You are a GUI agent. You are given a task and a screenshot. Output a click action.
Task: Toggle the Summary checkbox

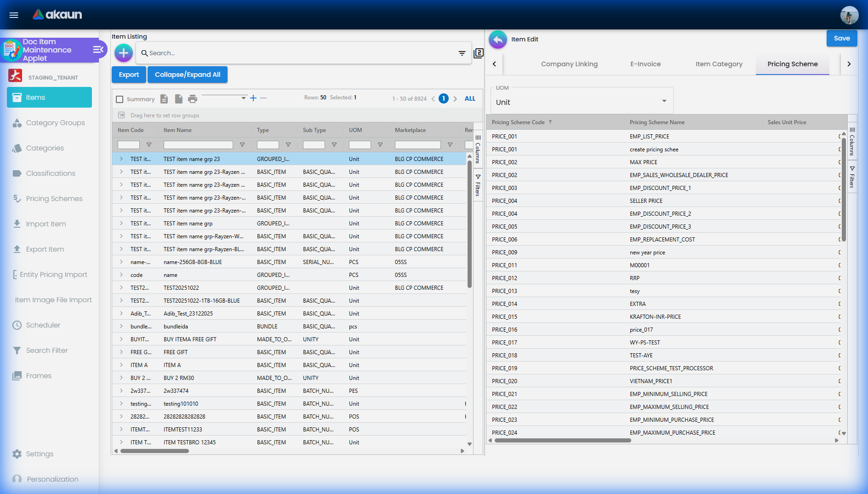(x=120, y=99)
